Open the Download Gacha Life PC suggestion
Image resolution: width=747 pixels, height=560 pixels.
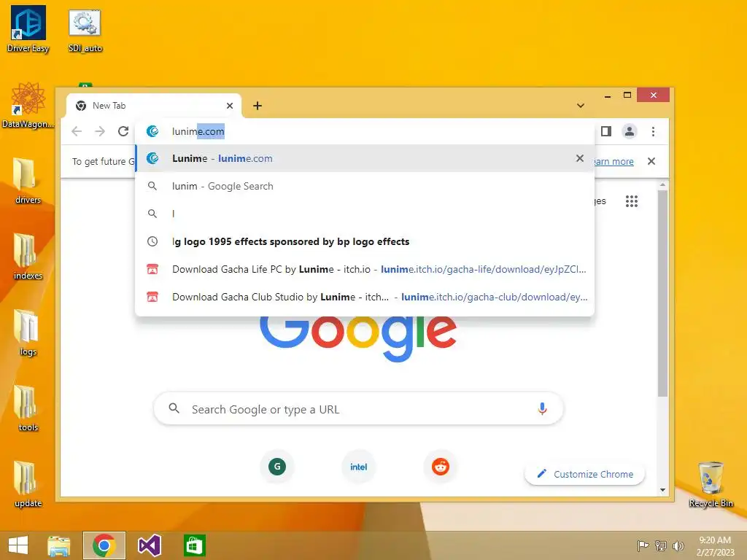[365, 269]
